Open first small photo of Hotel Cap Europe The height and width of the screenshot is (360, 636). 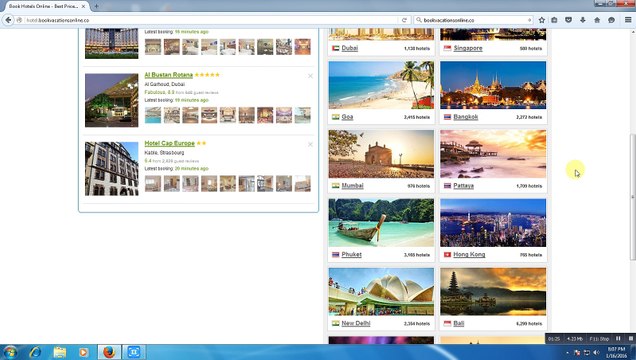click(153, 184)
